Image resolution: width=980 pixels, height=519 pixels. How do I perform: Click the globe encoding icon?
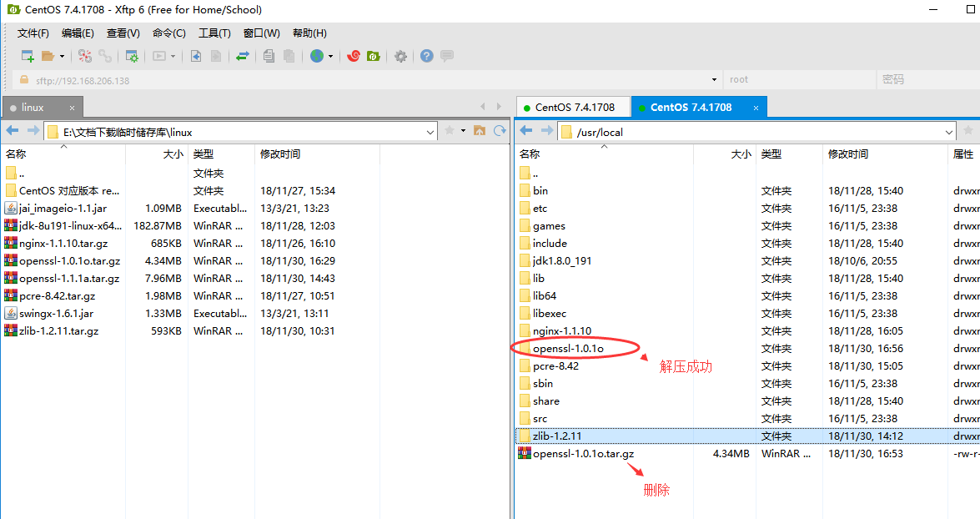[x=317, y=56]
